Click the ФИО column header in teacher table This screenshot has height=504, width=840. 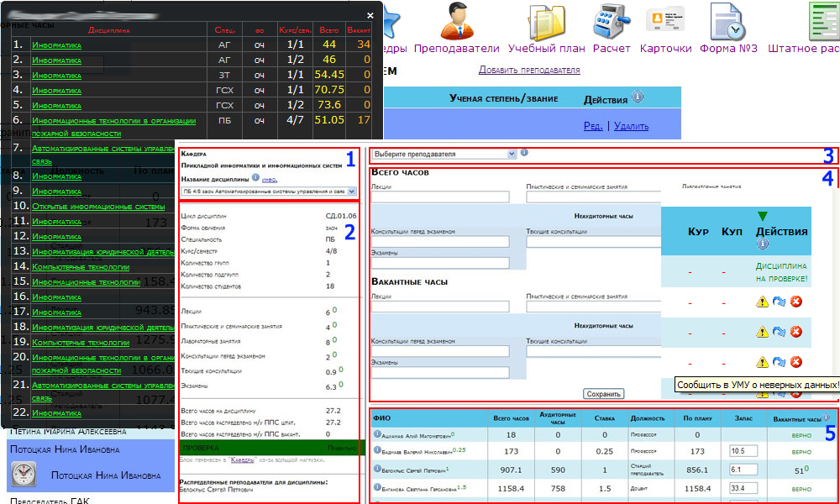[x=382, y=417]
